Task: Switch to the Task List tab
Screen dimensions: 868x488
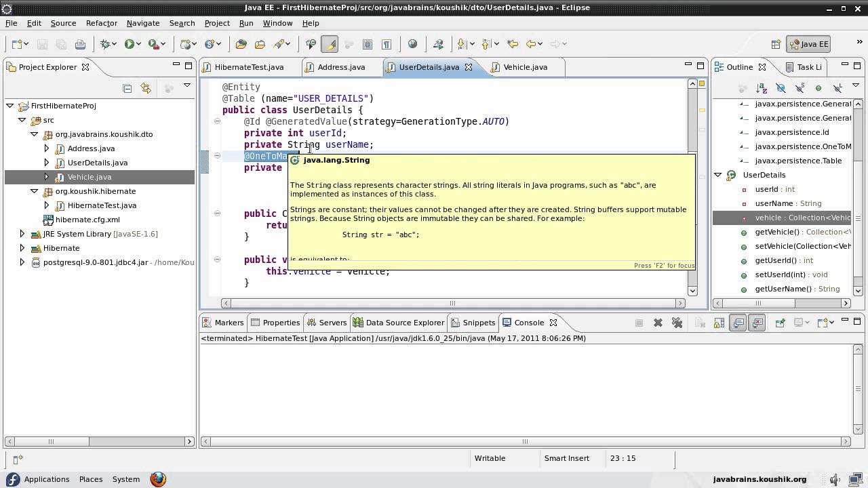Action: [804, 67]
